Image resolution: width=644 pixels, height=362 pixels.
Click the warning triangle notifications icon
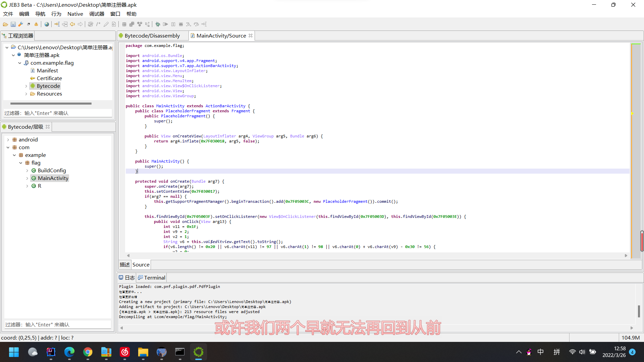point(36,24)
